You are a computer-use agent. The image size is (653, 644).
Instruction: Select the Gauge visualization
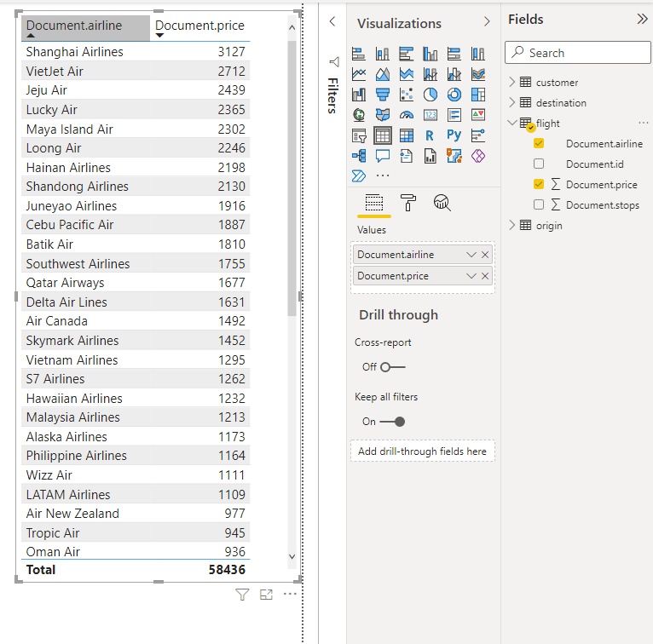[x=407, y=115]
